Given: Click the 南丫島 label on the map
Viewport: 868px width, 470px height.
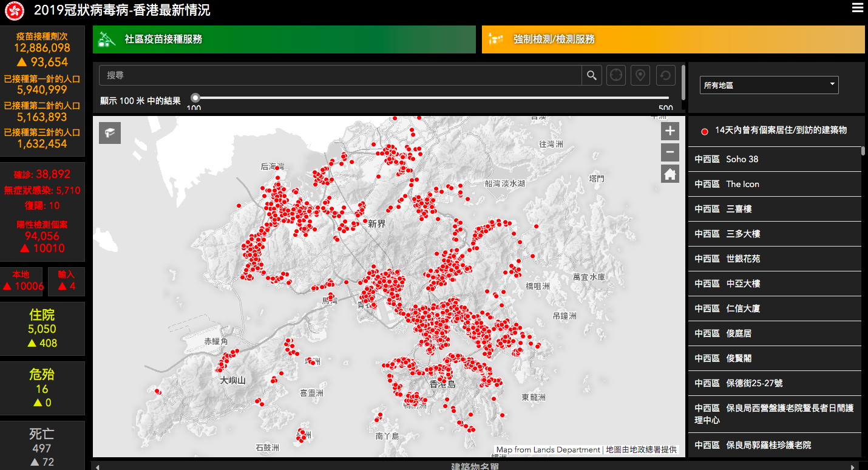Looking at the screenshot, I should click(x=387, y=436).
